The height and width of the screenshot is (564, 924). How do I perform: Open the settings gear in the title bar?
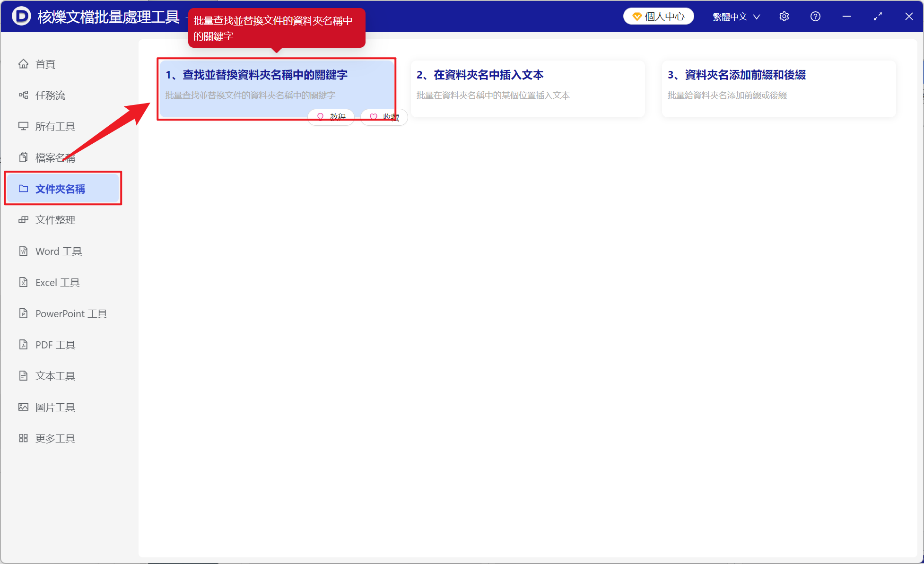click(784, 16)
